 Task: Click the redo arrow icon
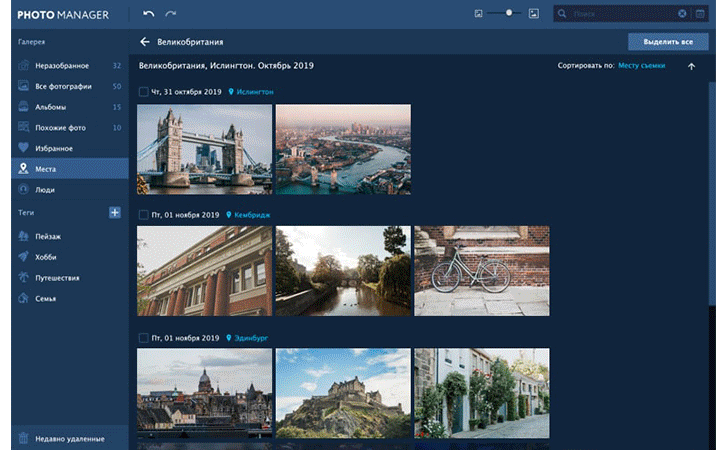tap(171, 14)
